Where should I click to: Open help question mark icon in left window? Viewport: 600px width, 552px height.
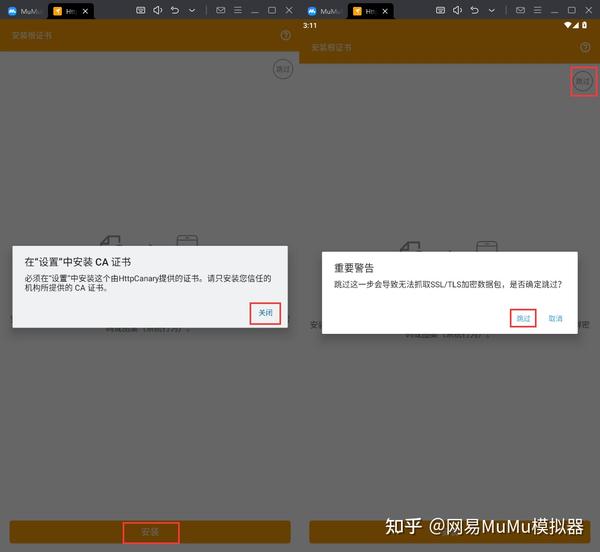click(285, 34)
